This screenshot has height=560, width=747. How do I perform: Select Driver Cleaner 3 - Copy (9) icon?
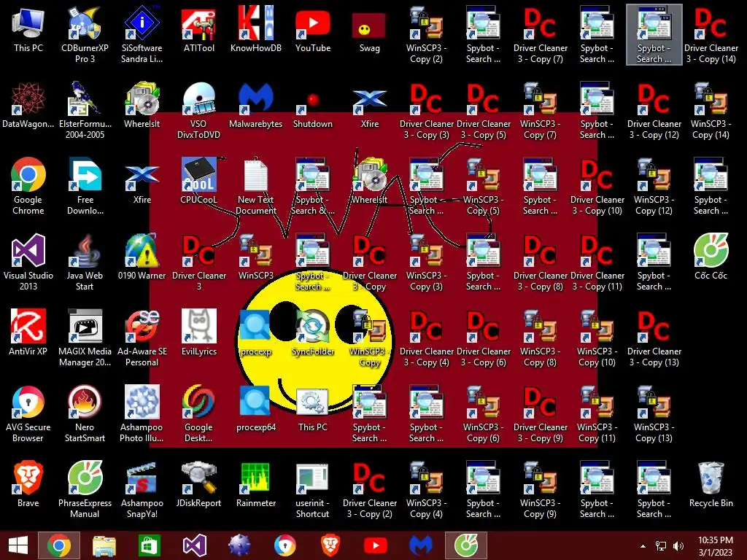pos(541,413)
